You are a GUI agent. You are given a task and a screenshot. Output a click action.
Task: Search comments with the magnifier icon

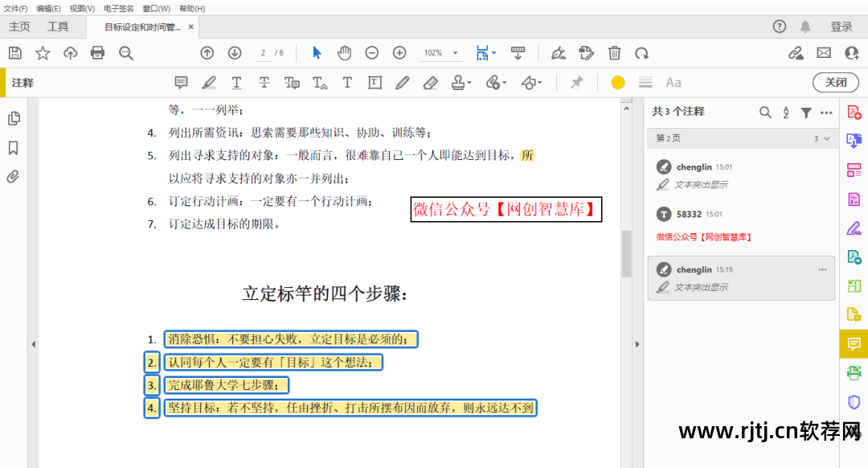(765, 113)
